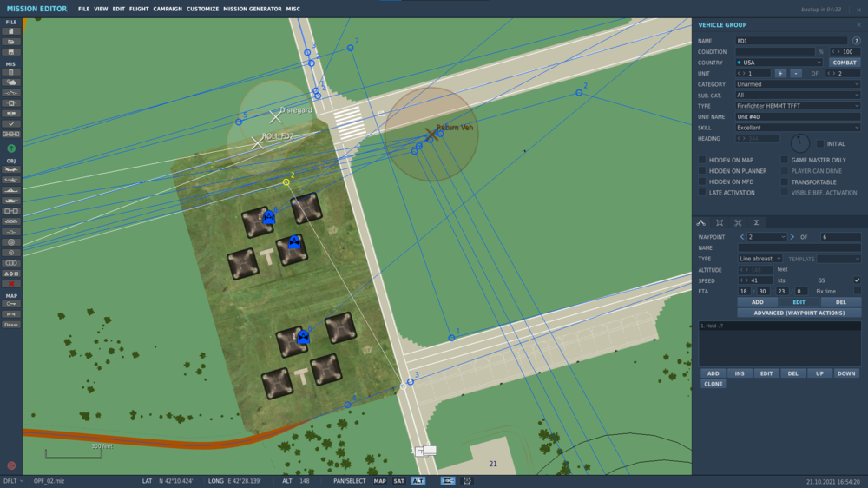Viewport: 868px width, 488px height.
Task: Click the group Name field FD1
Action: 791,41
